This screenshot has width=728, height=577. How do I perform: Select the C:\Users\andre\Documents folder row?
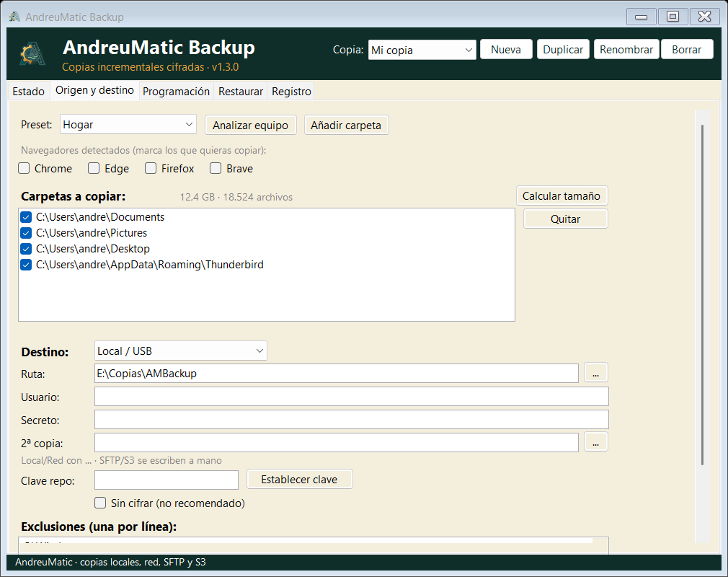[x=267, y=217]
